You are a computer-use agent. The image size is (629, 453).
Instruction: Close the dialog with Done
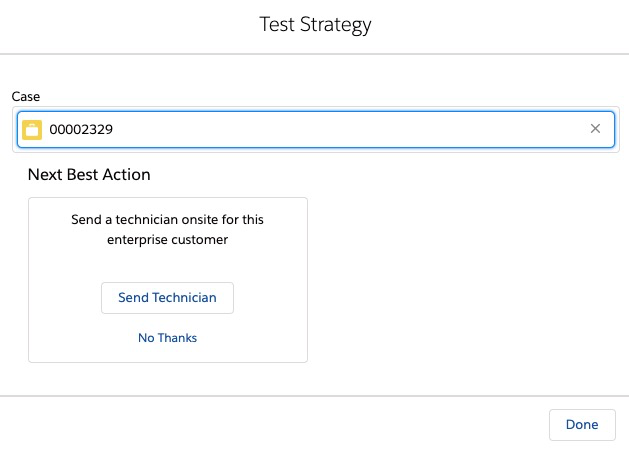coord(582,425)
